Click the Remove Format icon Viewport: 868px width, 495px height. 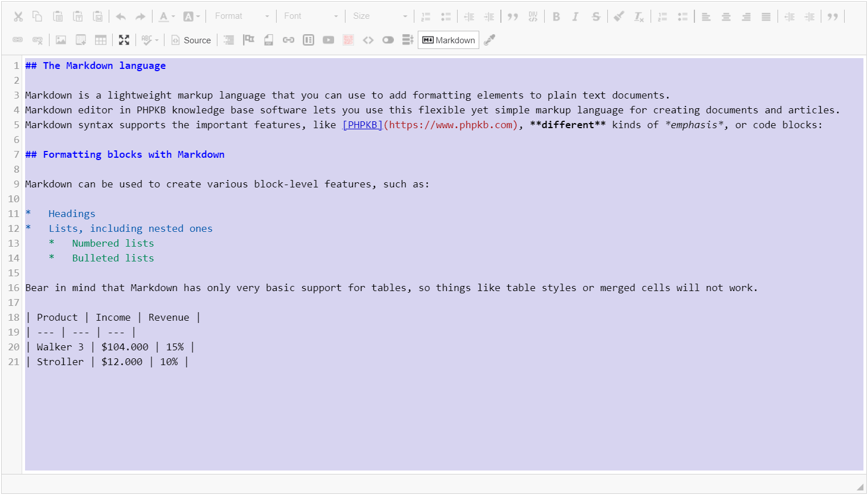[639, 17]
